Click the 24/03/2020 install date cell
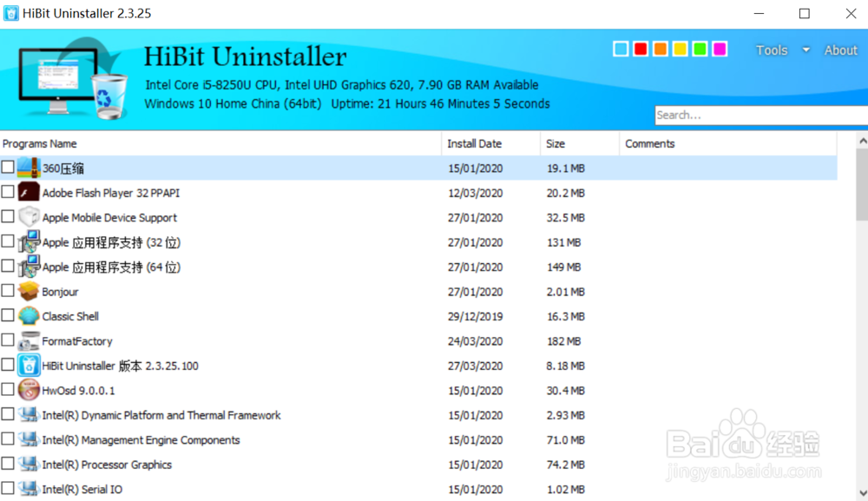The height and width of the screenshot is (501, 868). pos(475,341)
